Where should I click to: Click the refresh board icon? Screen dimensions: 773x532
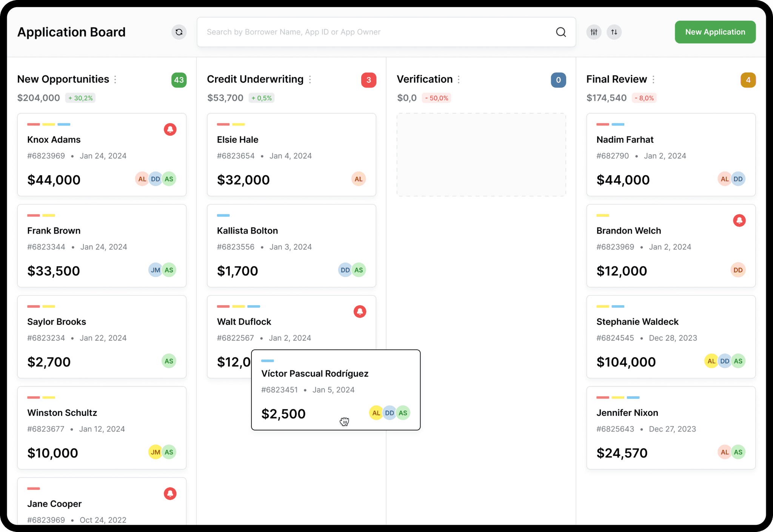[x=179, y=32]
